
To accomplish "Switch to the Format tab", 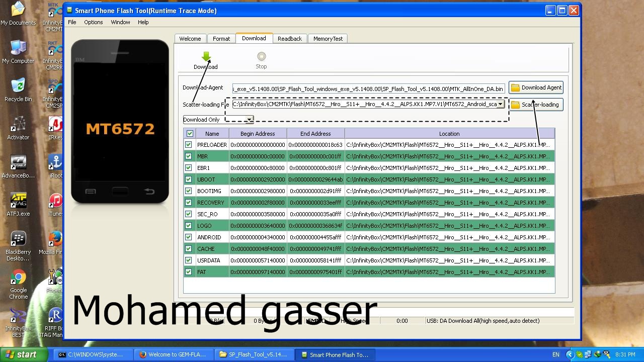I will coord(221,39).
